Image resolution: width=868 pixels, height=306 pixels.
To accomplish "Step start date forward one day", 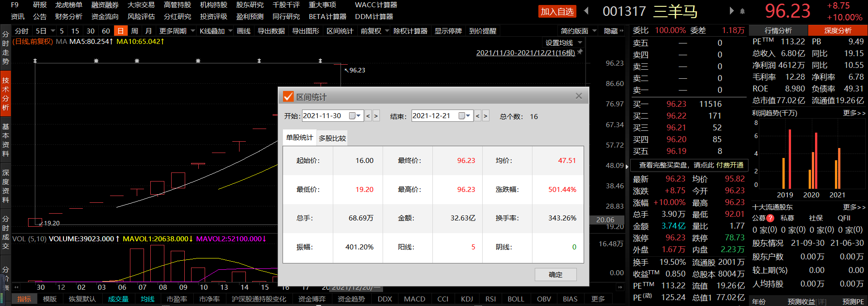I will (x=376, y=116).
